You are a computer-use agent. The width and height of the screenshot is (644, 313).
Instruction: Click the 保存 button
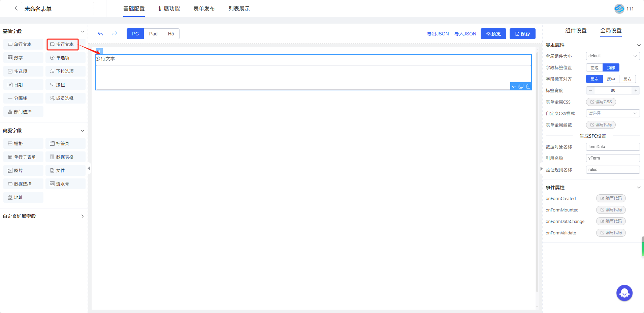[522, 34]
